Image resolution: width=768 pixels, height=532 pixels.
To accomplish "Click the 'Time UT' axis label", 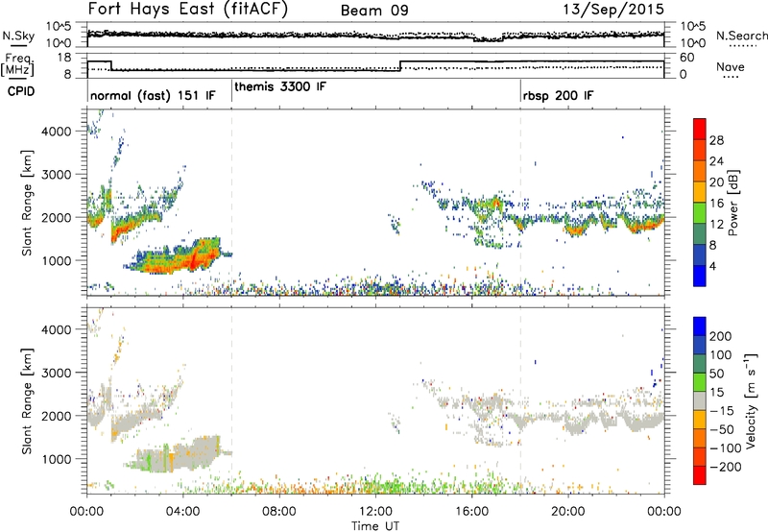I will point(375,525).
